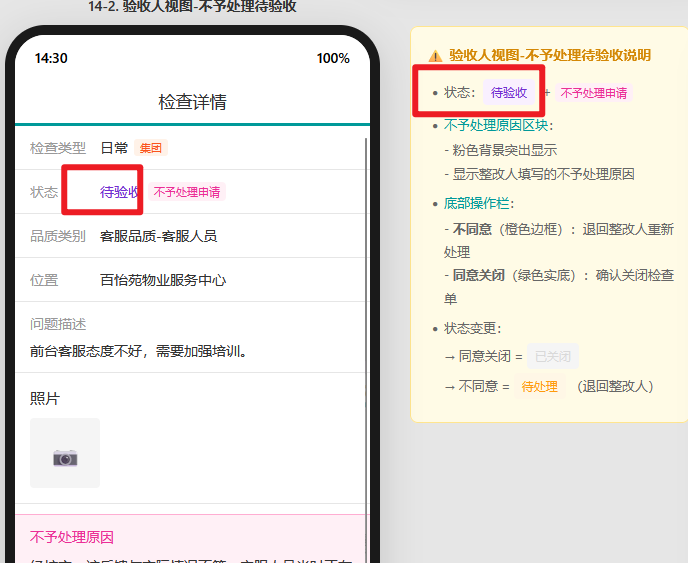Click 百怡苑物业服务中心 location value

coord(163,280)
